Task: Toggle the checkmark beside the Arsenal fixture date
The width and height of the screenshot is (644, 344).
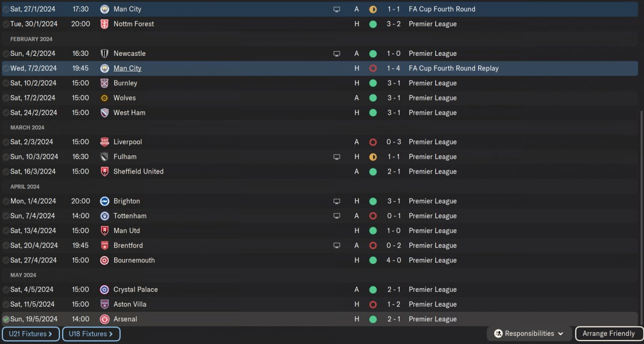Action: pos(6,319)
